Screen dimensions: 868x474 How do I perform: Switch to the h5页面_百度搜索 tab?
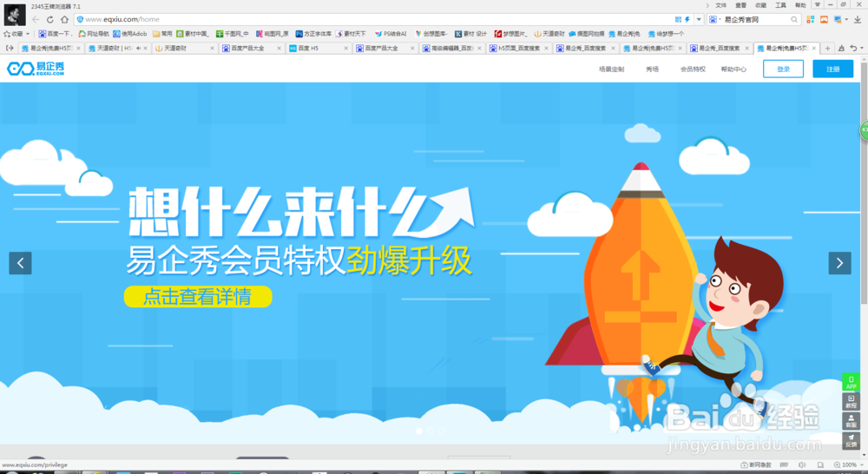pyautogui.click(x=518, y=48)
